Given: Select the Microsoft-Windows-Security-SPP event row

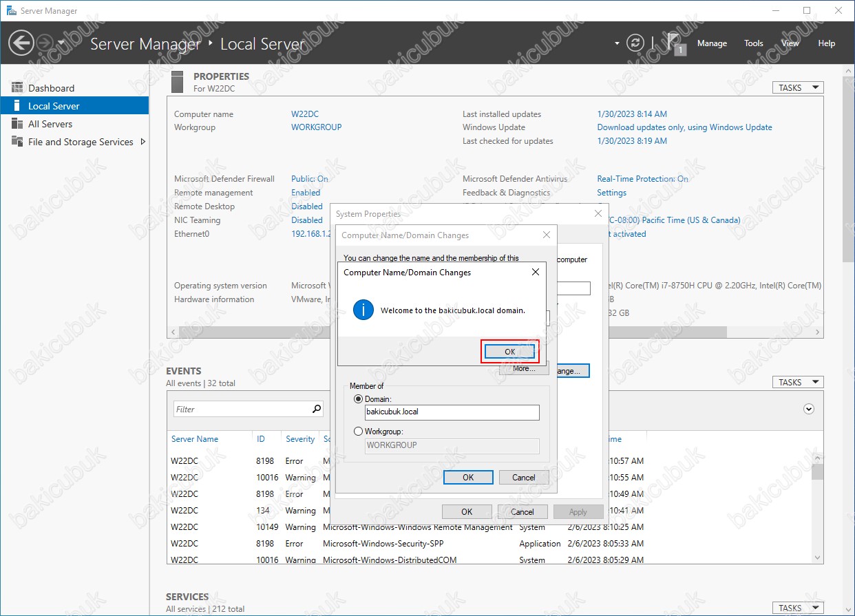Looking at the screenshot, I should [489, 544].
